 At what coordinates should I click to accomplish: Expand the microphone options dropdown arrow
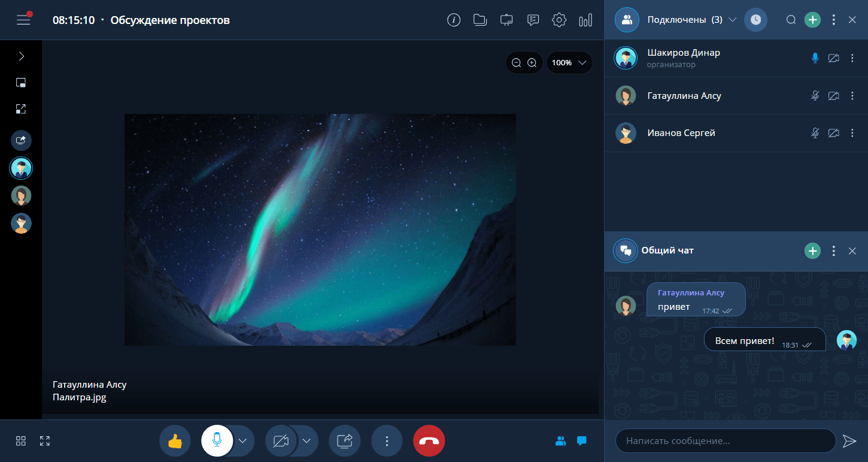[x=242, y=441]
